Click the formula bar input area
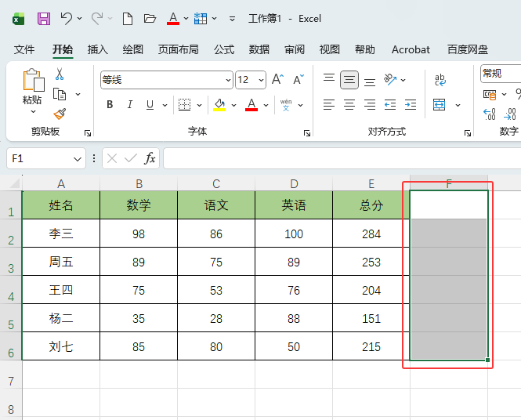Viewport: 521px width, 420px height. (x=342, y=158)
